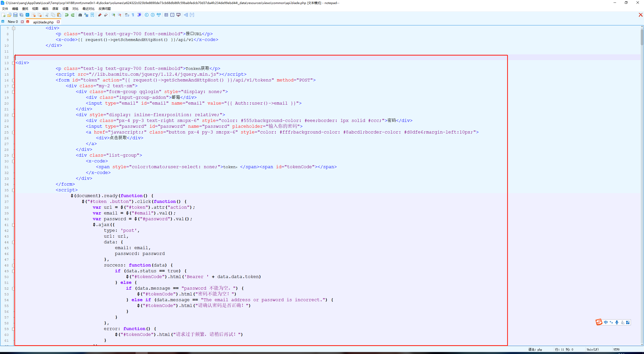The image size is (644, 354).
Task: Click the vertical scrollbar thumb
Action: (642, 37)
